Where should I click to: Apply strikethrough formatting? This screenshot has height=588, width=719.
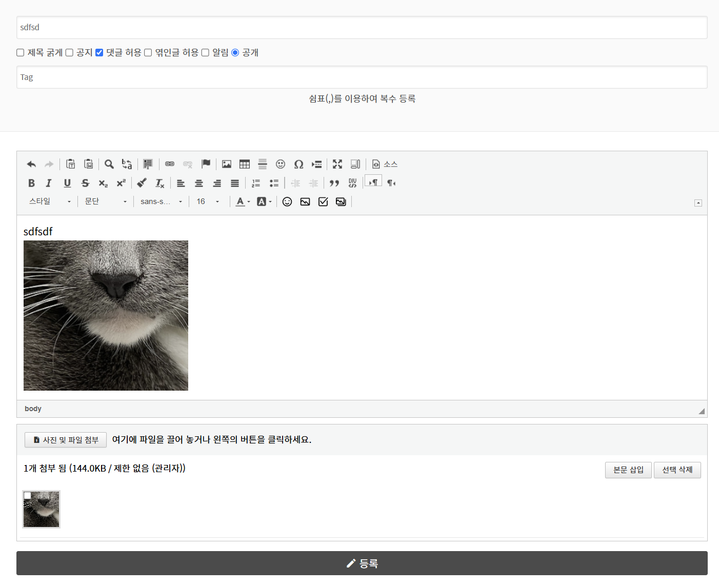(x=85, y=183)
